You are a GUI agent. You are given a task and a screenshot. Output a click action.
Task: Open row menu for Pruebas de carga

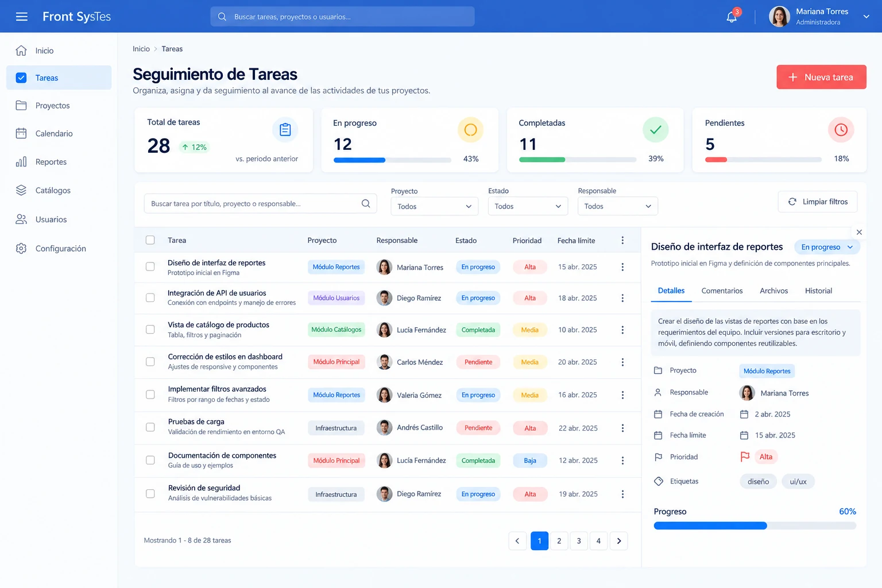coord(622,428)
